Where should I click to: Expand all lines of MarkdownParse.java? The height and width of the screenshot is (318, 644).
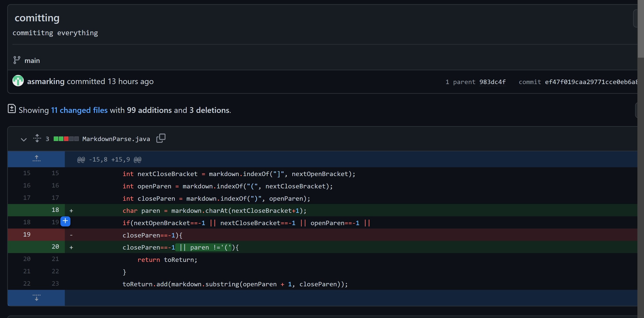[x=37, y=138]
